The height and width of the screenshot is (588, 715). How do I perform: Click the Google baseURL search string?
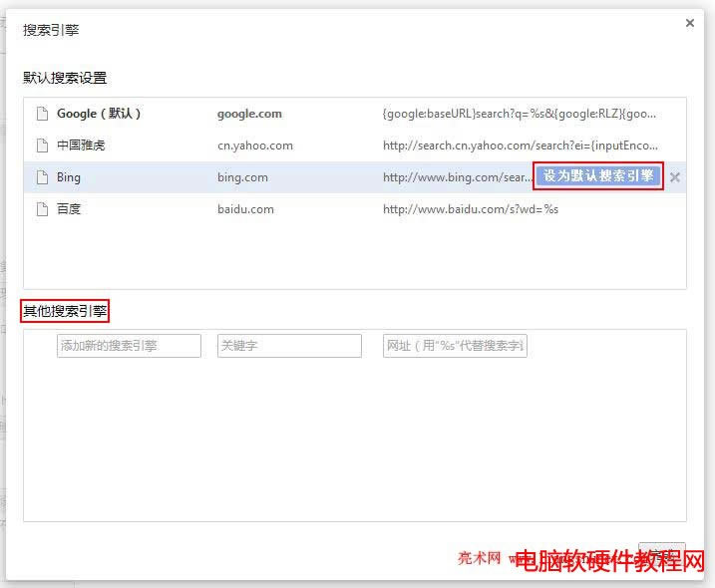[x=520, y=114]
